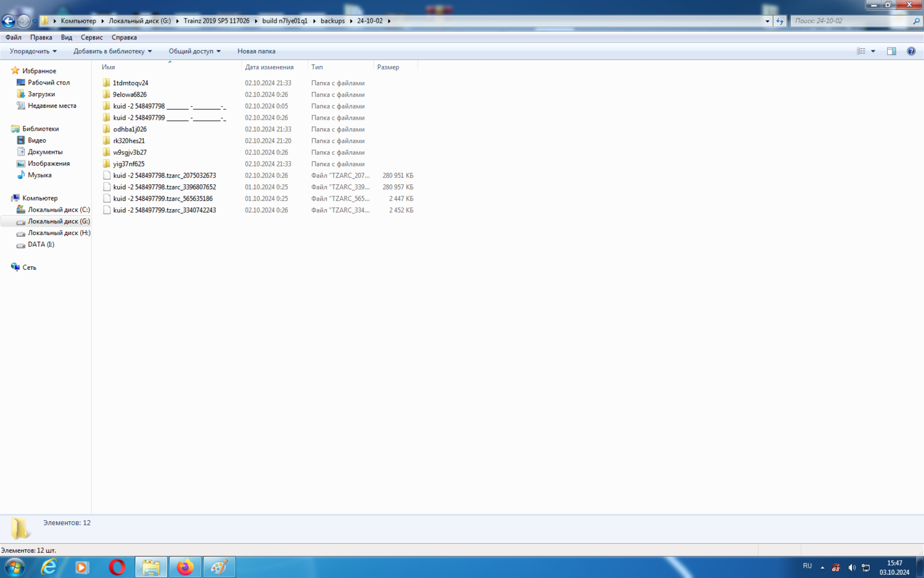Click the Forward navigation arrow

[x=23, y=21]
